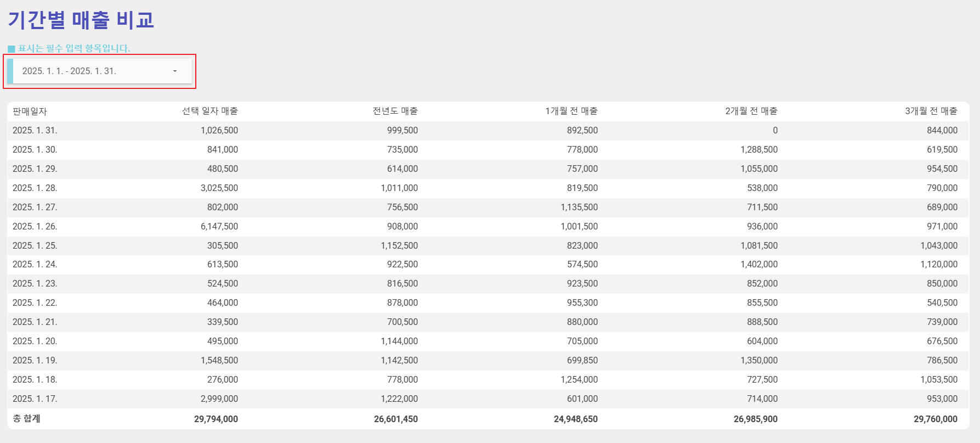The height and width of the screenshot is (443, 980).
Task: Select the 2025. 1. 20. date cell
Action: 35,341
